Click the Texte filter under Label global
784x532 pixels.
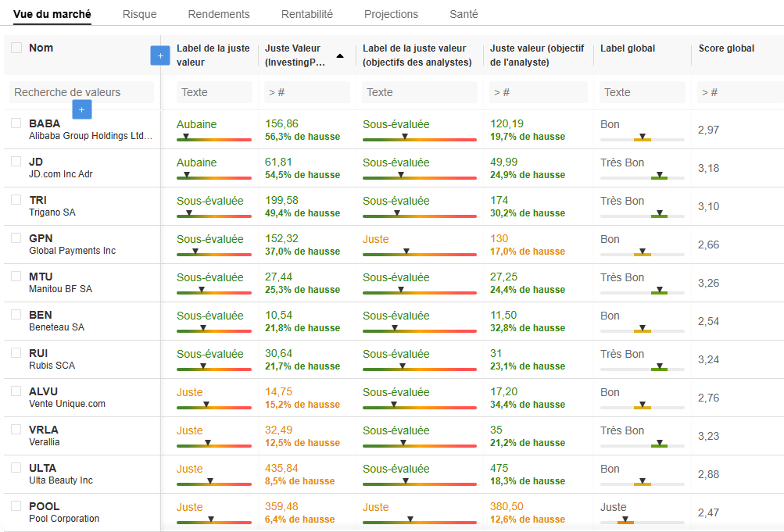tap(642, 92)
